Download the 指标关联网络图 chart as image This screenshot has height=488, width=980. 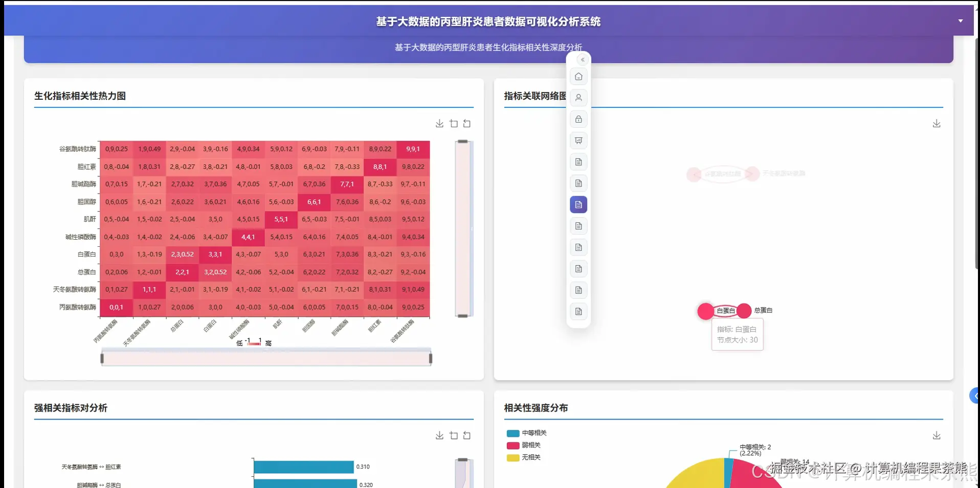937,124
